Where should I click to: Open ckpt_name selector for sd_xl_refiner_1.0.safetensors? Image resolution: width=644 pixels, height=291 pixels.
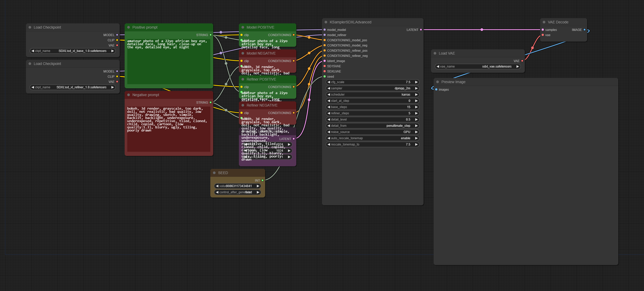click(x=73, y=87)
